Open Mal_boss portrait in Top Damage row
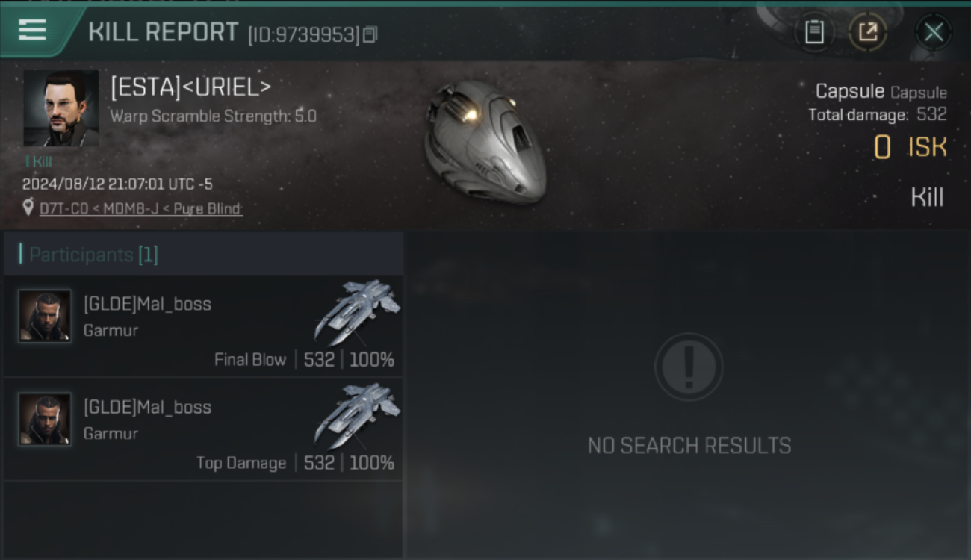971x560 pixels. point(45,419)
